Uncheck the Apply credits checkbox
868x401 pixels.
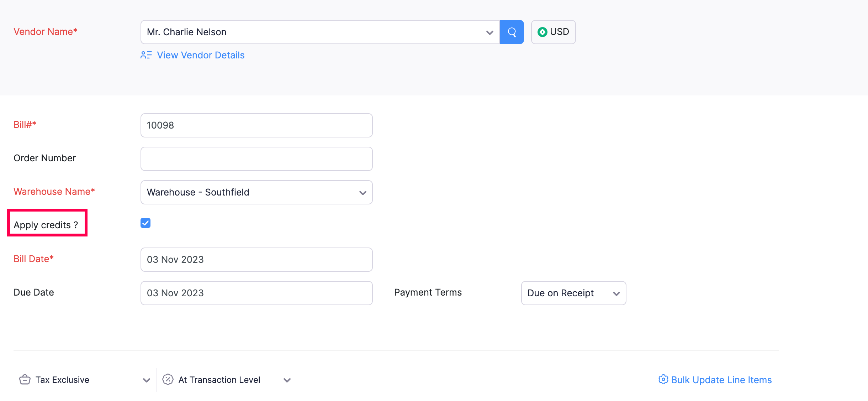click(145, 223)
